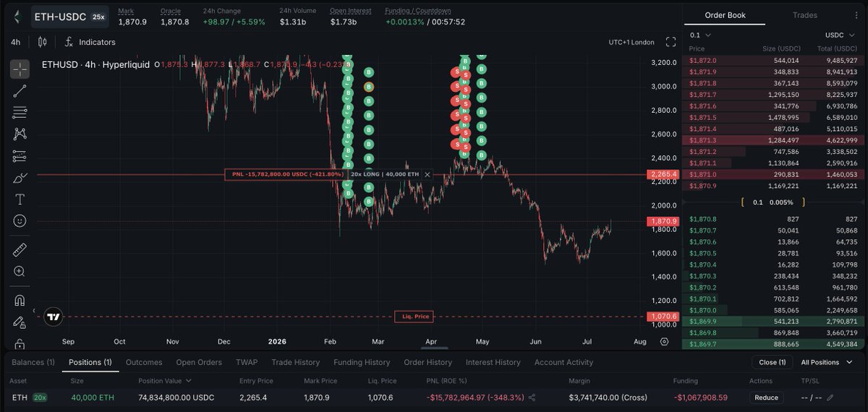The width and height of the screenshot is (868, 412).
Task: Click the Close (1) button
Action: point(773,362)
